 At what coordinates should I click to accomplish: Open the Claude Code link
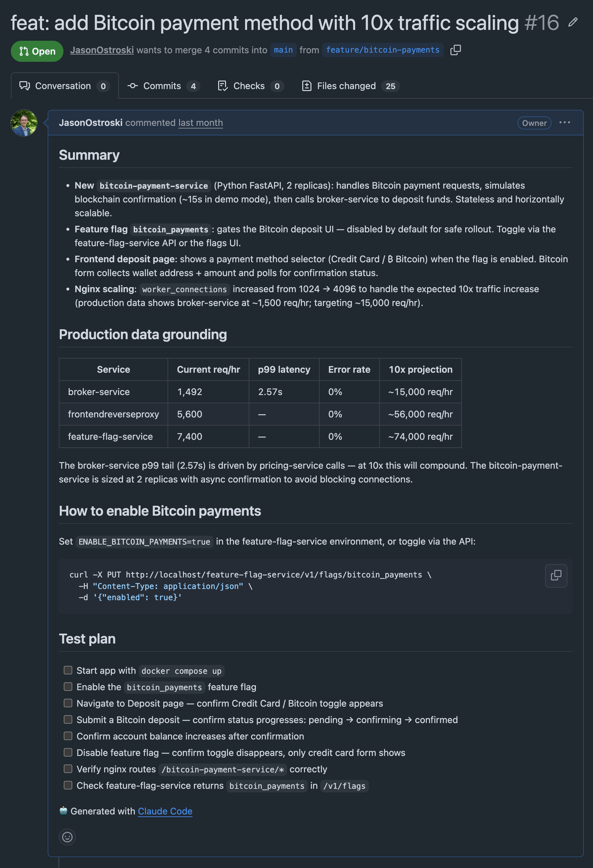pyautogui.click(x=165, y=811)
